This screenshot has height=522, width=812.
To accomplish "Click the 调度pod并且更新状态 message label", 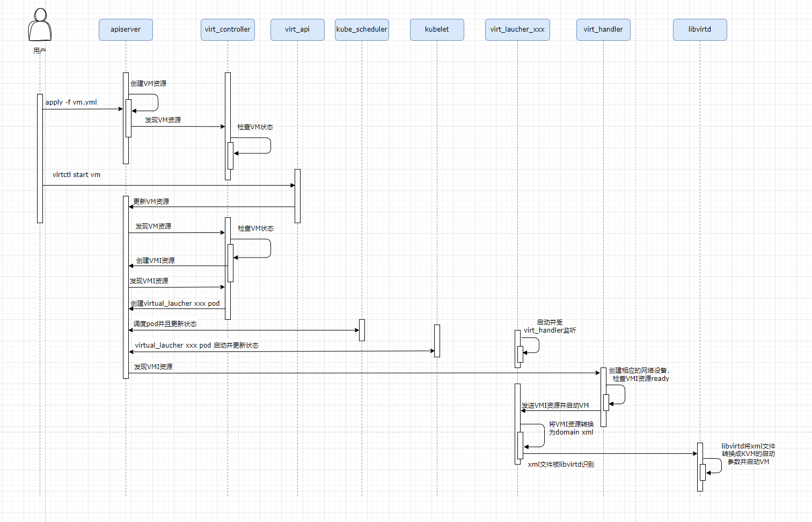I will tap(165, 324).
